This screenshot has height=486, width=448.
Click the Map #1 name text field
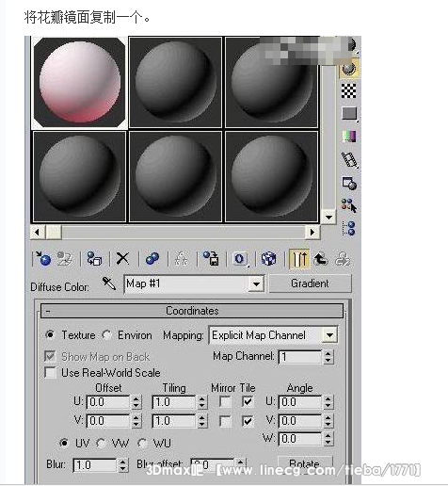(187, 284)
